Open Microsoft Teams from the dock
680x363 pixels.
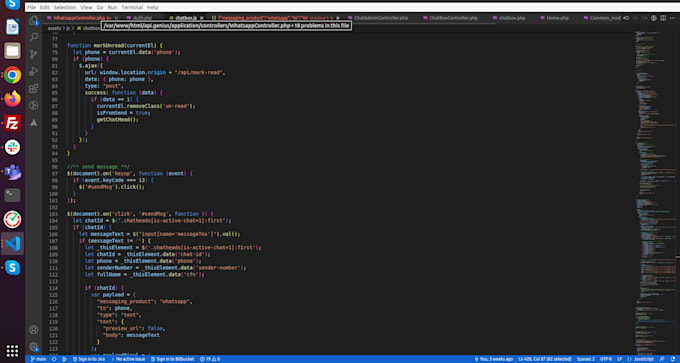pyautogui.click(x=12, y=172)
